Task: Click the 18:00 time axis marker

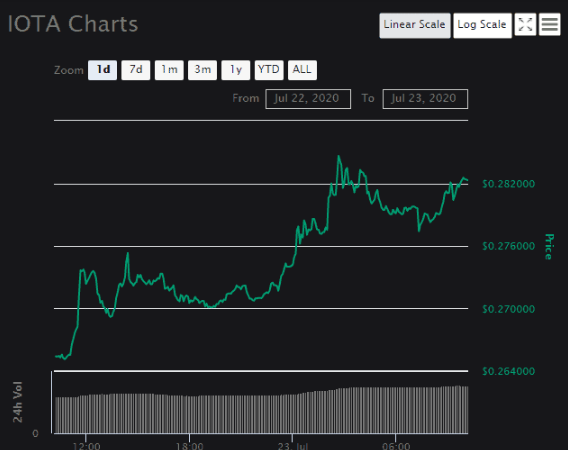Action: pos(189,445)
